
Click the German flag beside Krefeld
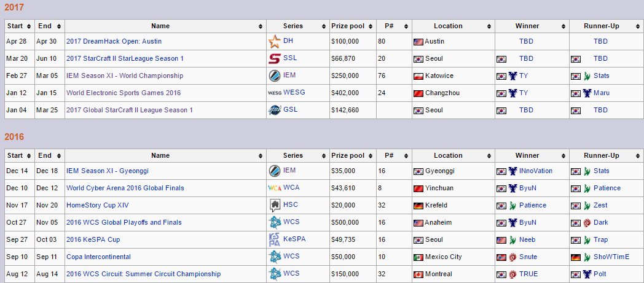pos(418,206)
